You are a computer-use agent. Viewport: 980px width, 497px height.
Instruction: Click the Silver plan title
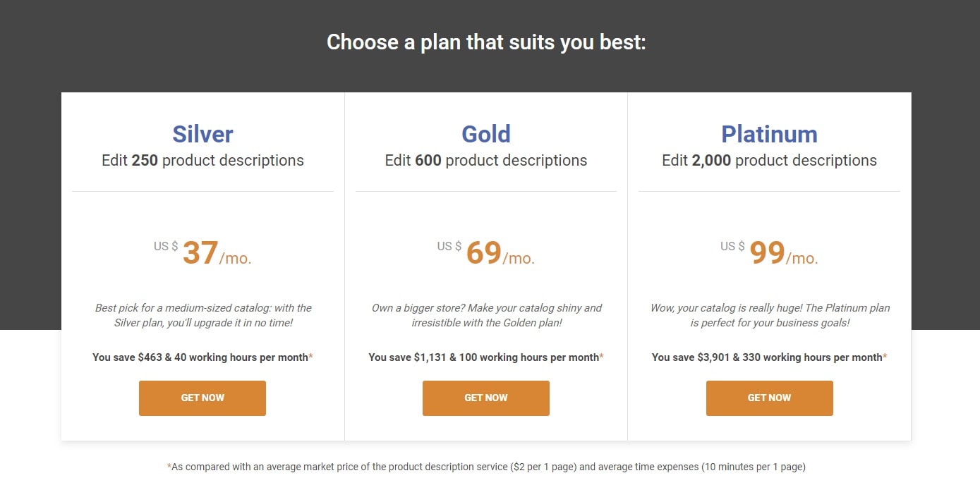coord(202,134)
